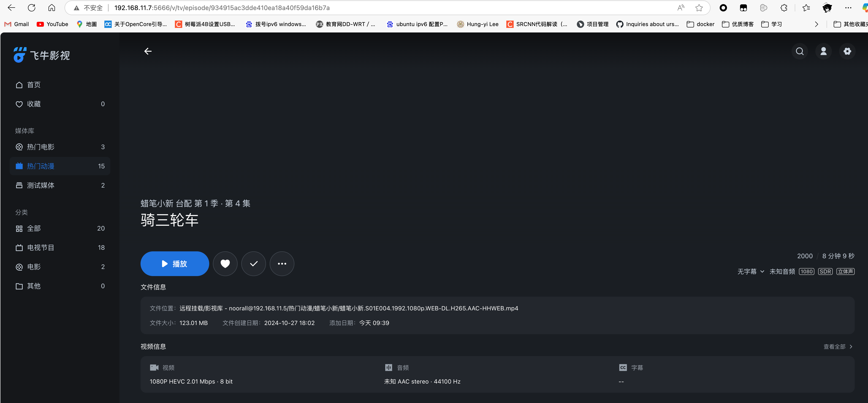Open 首页 in the sidebar

tap(60, 85)
